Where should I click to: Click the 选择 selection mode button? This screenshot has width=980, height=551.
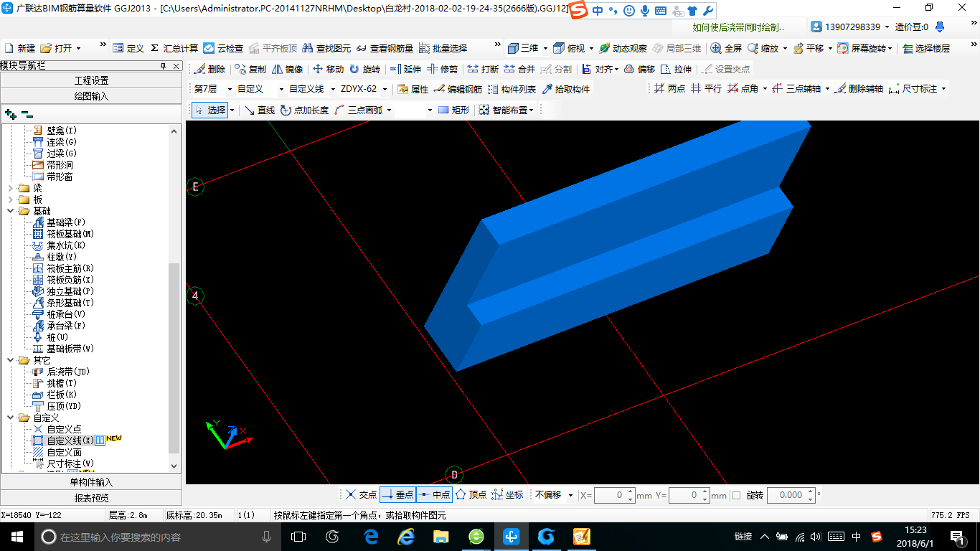pyautogui.click(x=210, y=110)
